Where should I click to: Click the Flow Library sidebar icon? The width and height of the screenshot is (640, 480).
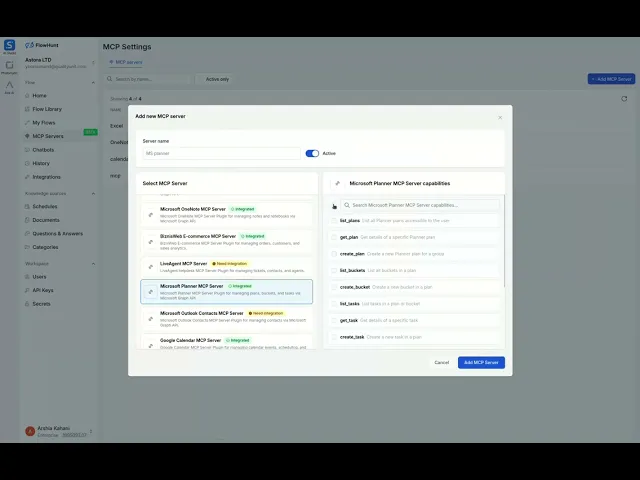27,109
